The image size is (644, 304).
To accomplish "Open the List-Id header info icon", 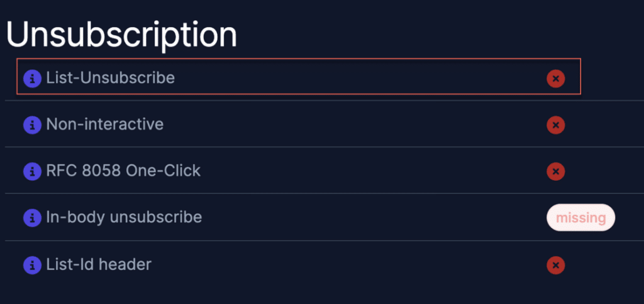I will tap(32, 265).
